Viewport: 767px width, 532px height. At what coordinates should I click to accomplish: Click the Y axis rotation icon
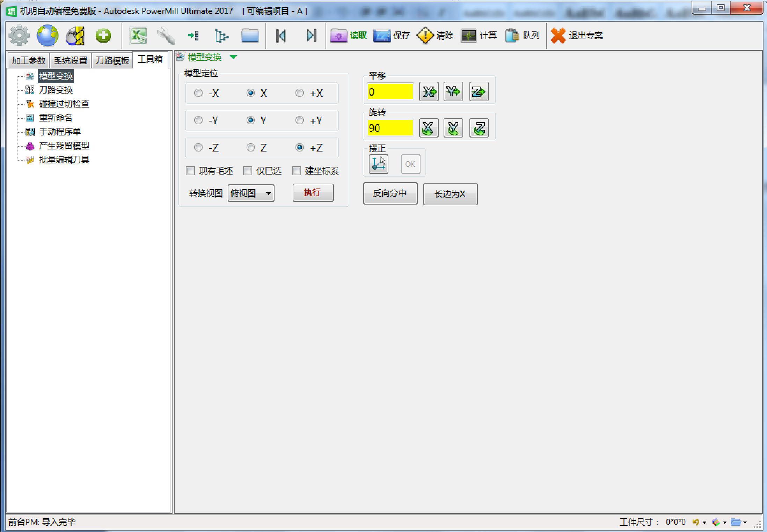[454, 128]
